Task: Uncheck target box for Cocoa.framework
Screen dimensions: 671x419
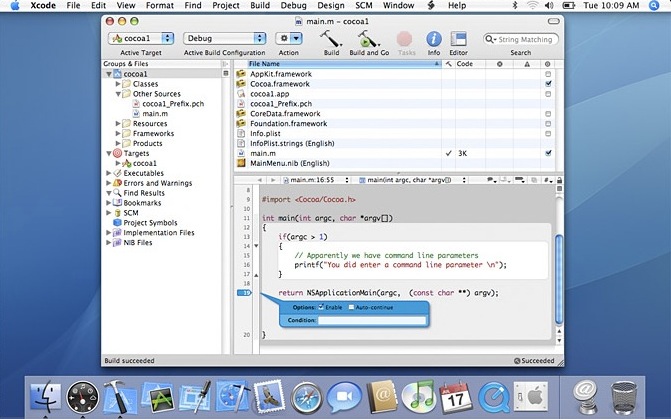Action: pos(548,84)
